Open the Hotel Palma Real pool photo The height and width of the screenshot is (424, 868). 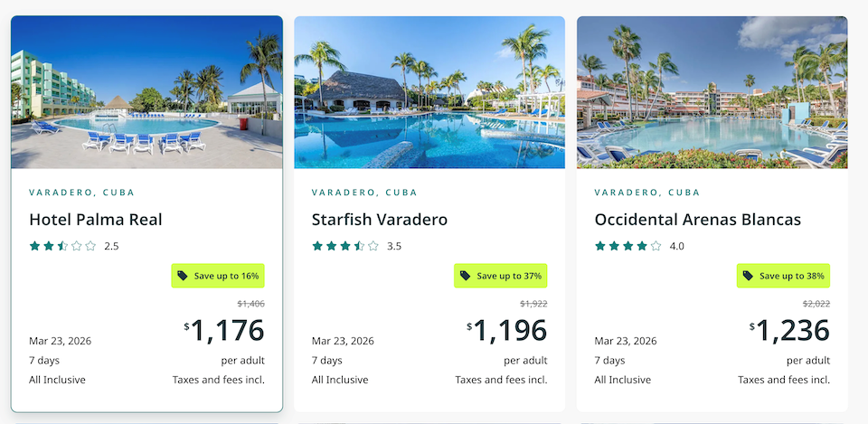[146, 92]
